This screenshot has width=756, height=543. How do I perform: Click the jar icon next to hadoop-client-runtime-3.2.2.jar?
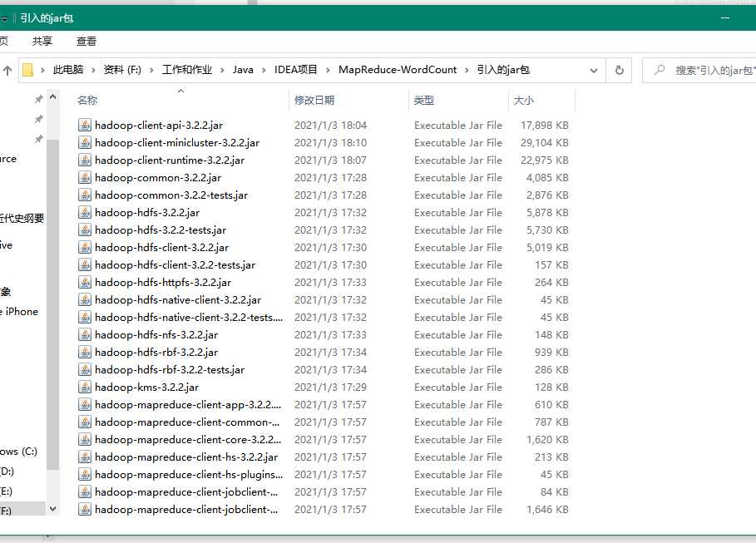click(x=84, y=160)
